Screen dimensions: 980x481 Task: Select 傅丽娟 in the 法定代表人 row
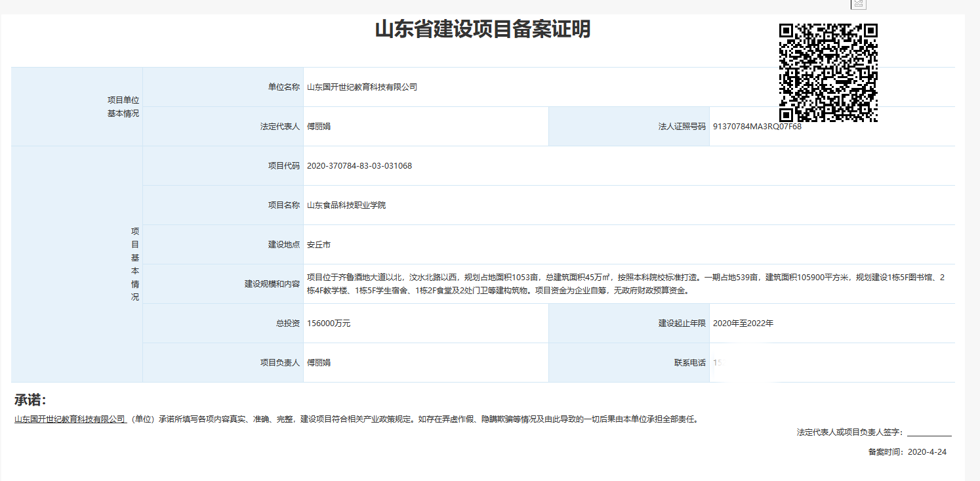pyautogui.click(x=319, y=127)
